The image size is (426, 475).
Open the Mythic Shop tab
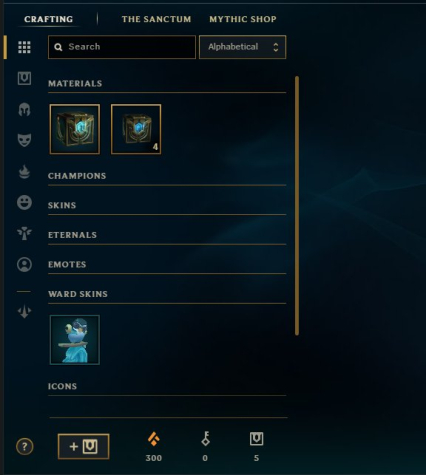[243, 19]
